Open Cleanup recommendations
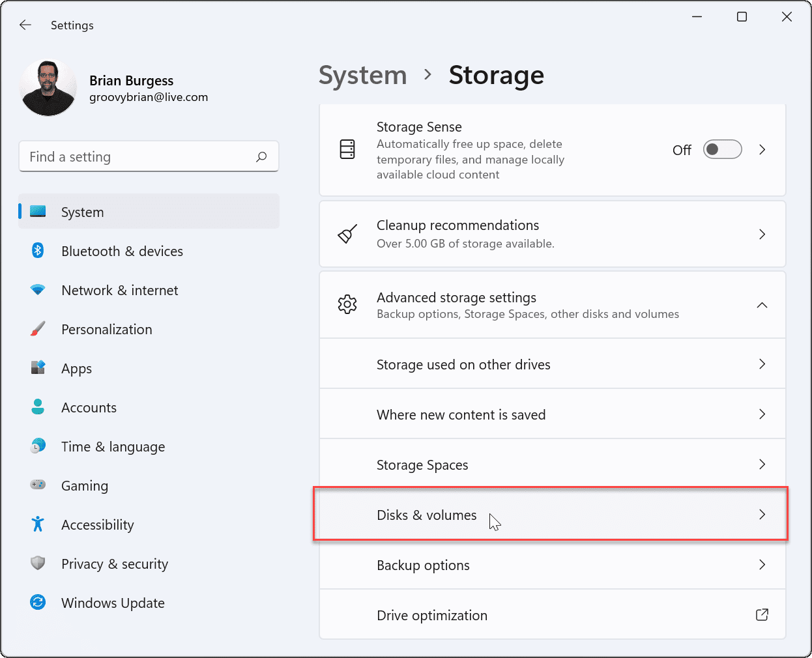Image resolution: width=812 pixels, height=658 pixels. (x=552, y=234)
